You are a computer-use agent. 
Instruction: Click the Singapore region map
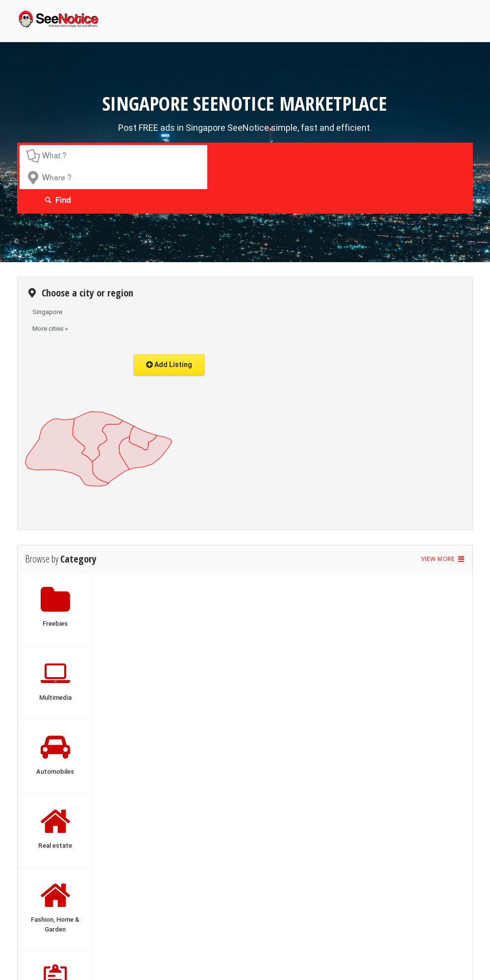(98, 449)
